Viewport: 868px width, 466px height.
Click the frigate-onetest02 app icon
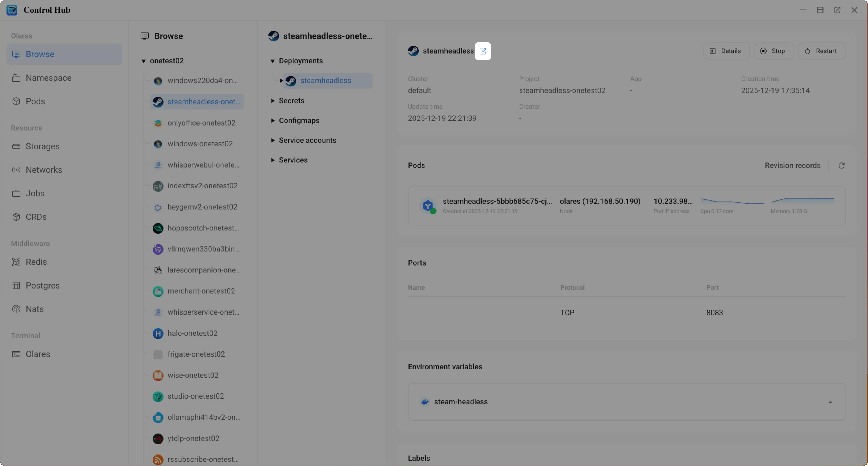click(x=158, y=354)
